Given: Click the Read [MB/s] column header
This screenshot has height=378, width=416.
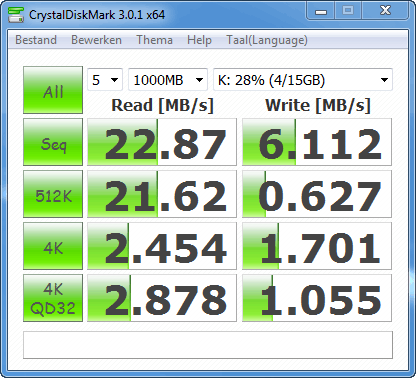Looking at the screenshot, I should tap(162, 106).
